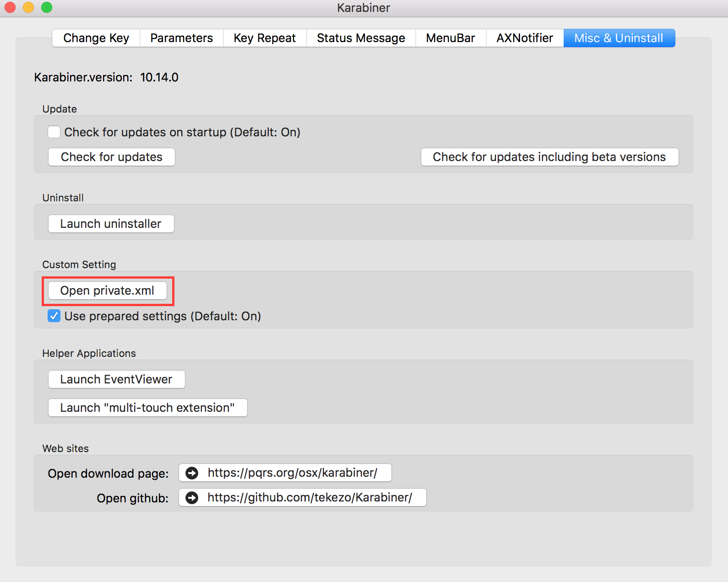This screenshot has height=582, width=728.
Task: Click the Check for updates button
Action: (x=112, y=157)
